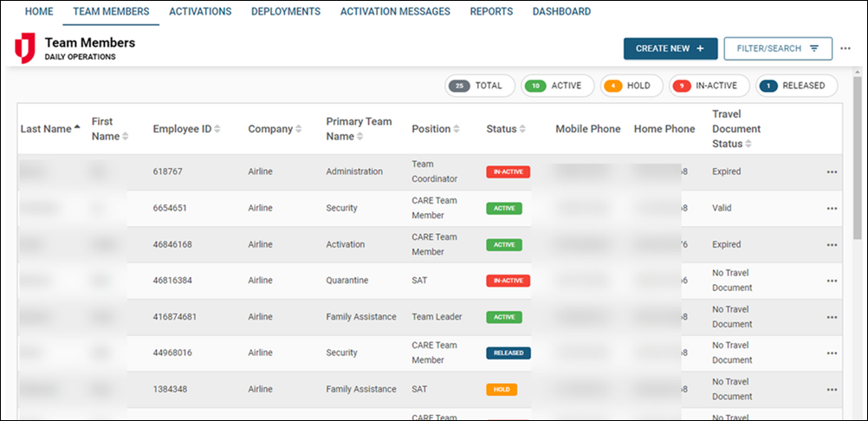Click the Create New button

pyautogui.click(x=670, y=49)
